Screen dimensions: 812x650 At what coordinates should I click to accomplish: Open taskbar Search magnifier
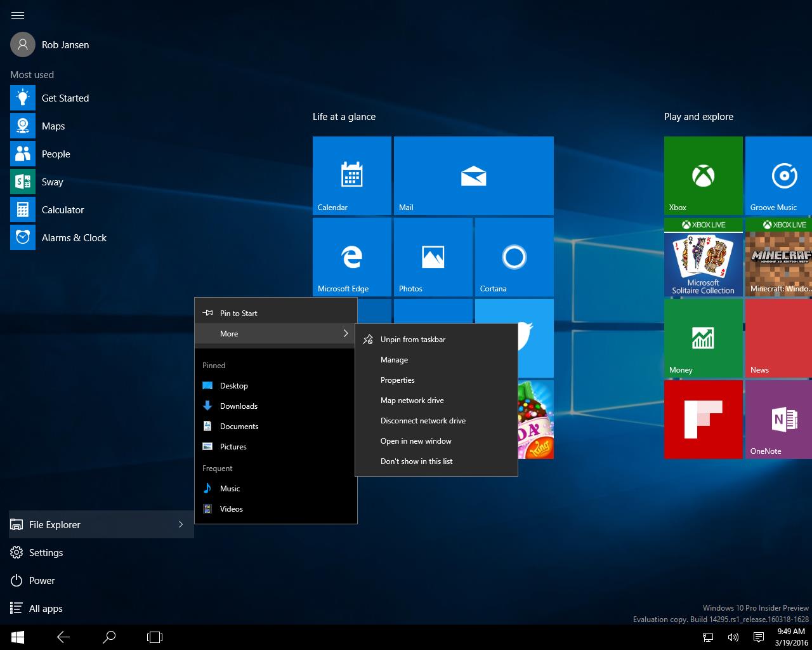tap(109, 637)
